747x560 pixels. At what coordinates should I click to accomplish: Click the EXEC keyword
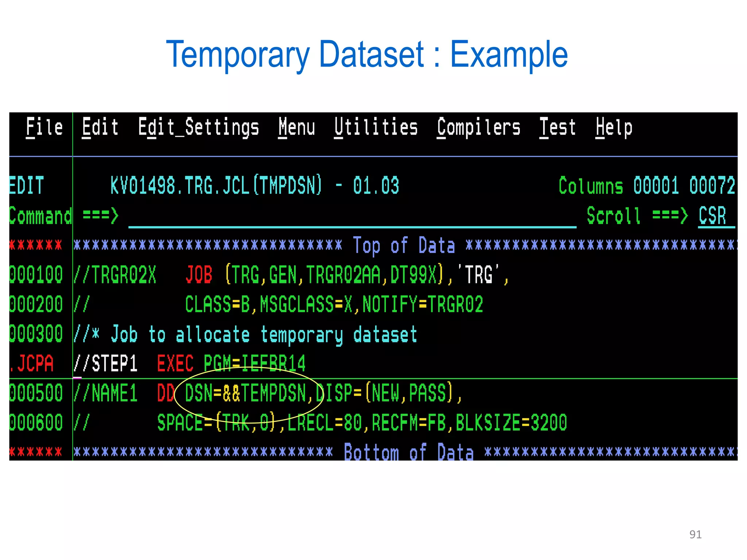[175, 363]
